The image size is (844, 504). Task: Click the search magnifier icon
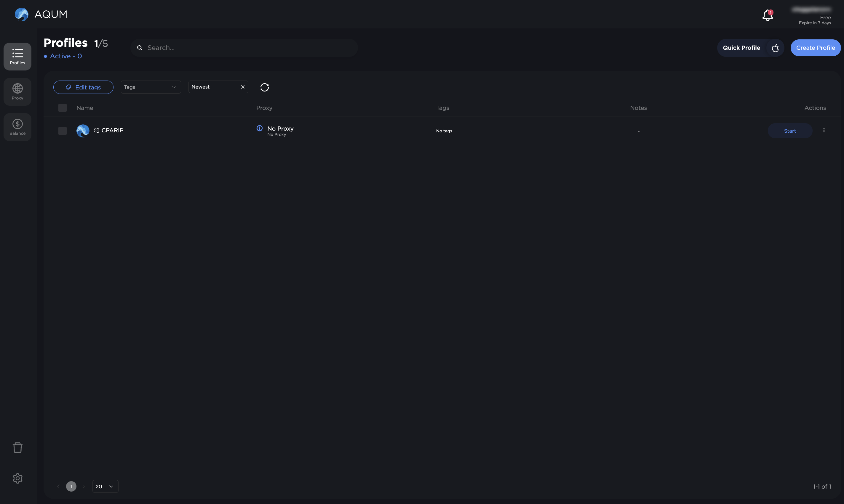click(x=140, y=48)
